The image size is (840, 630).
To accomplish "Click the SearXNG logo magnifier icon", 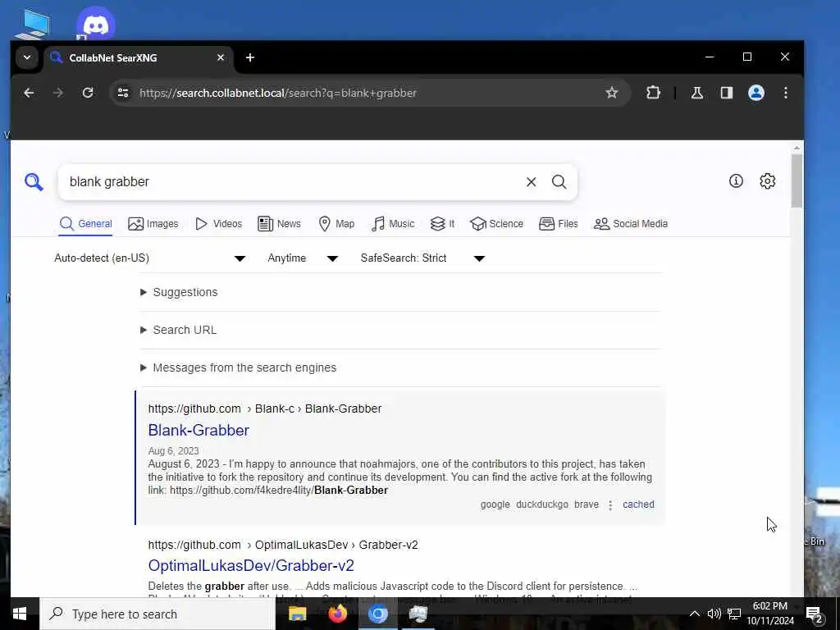I will pyautogui.click(x=34, y=181).
